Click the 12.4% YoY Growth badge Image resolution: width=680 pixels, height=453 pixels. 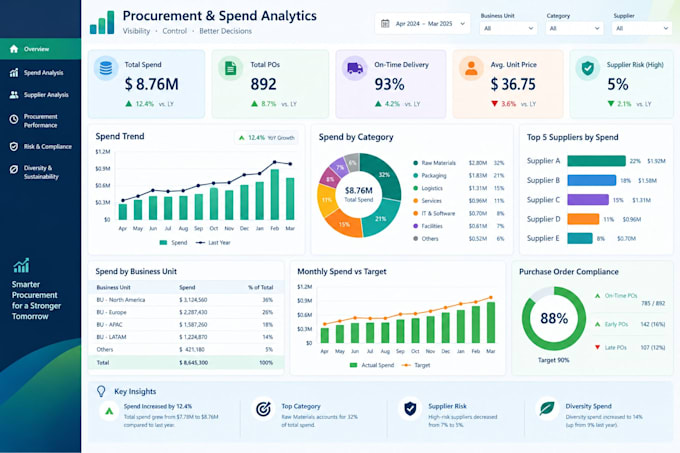click(x=266, y=138)
